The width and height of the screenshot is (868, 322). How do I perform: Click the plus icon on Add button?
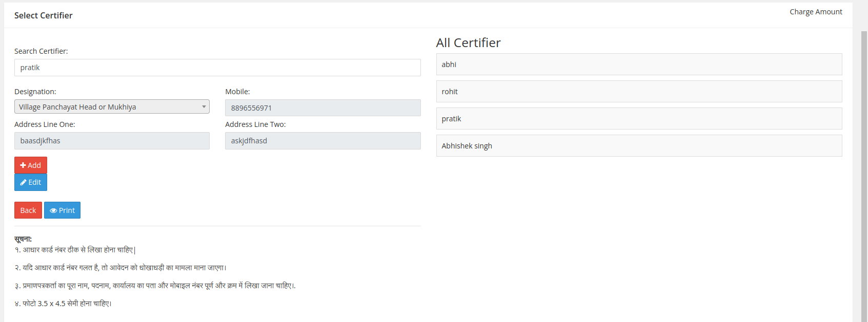23,165
